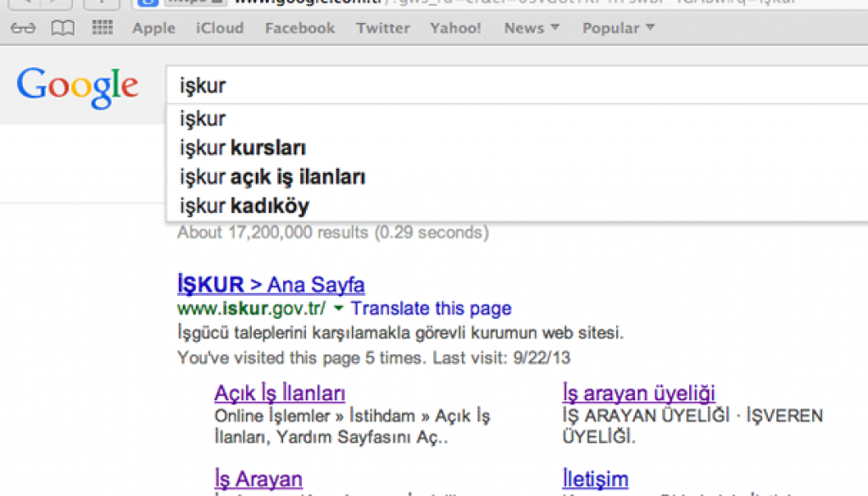The width and height of the screenshot is (868, 496).
Task: Show bookmarks with the open-book icon
Action: (x=63, y=28)
